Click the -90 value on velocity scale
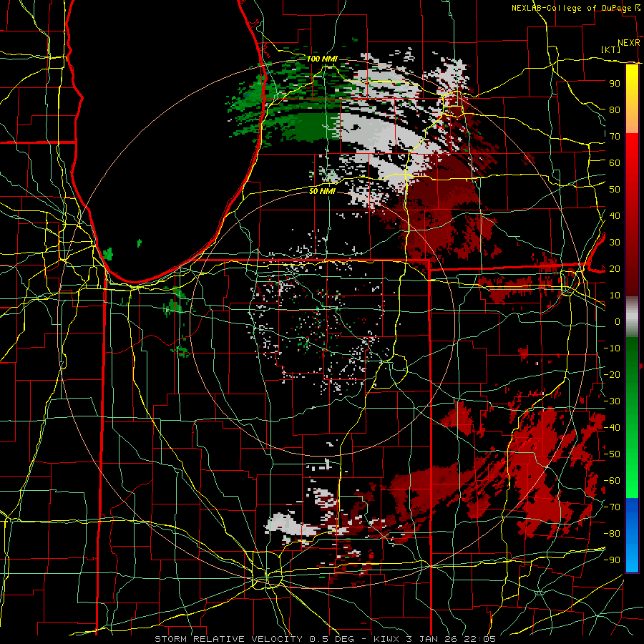The image size is (644, 644). click(612, 560)
